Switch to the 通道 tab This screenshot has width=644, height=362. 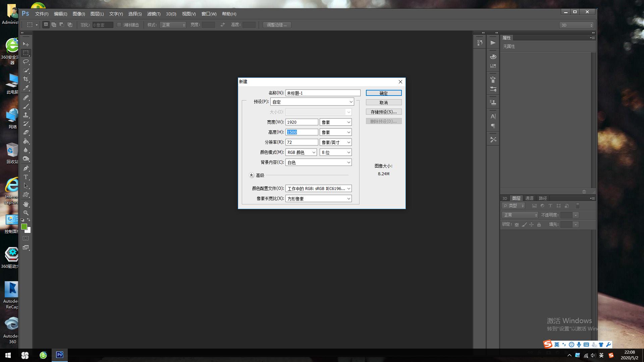pos(529,198)
